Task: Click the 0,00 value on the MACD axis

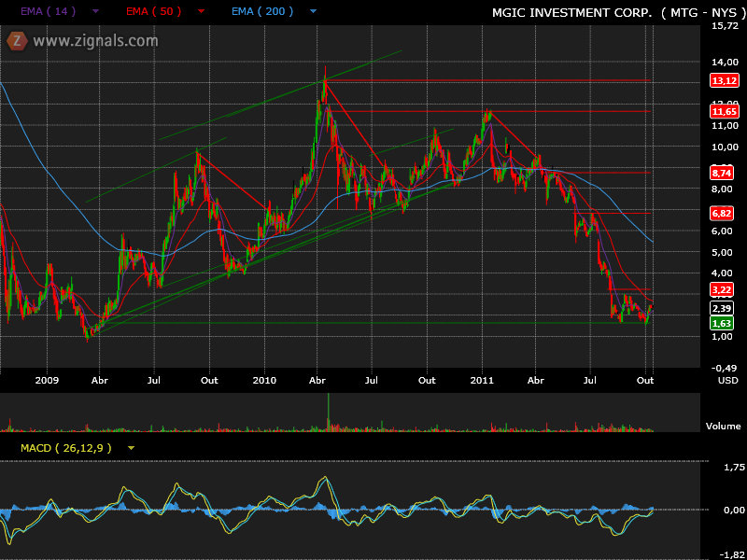Action: 734,510
